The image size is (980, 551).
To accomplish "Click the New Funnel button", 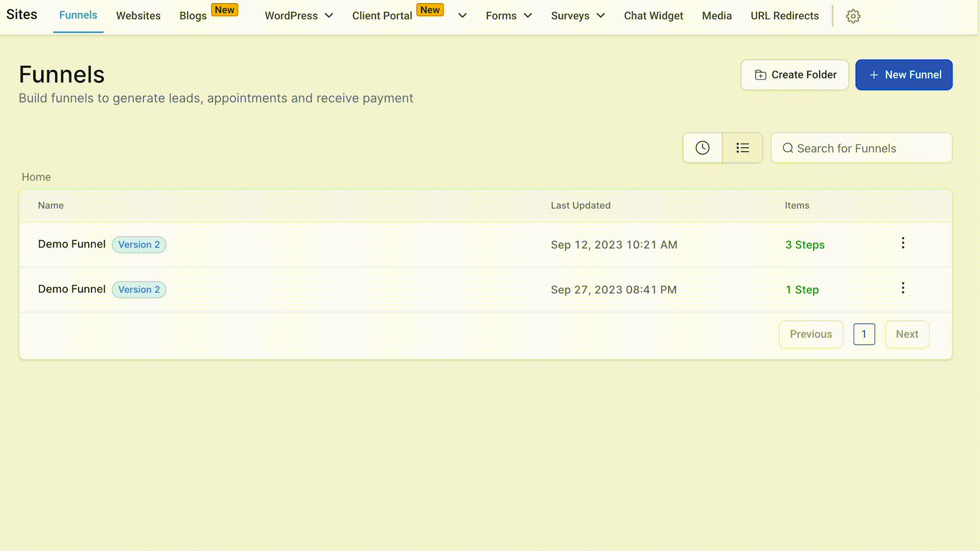I will pos(903,75).
